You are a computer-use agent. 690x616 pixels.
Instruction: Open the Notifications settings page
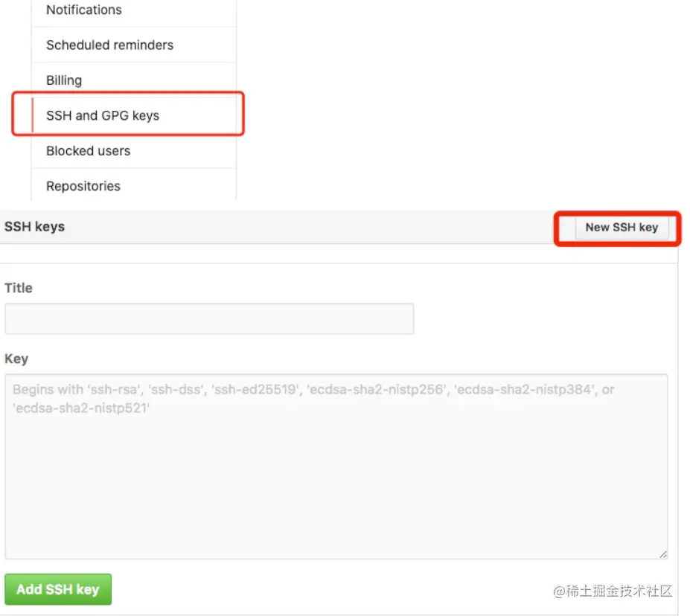tap(134, 10)
